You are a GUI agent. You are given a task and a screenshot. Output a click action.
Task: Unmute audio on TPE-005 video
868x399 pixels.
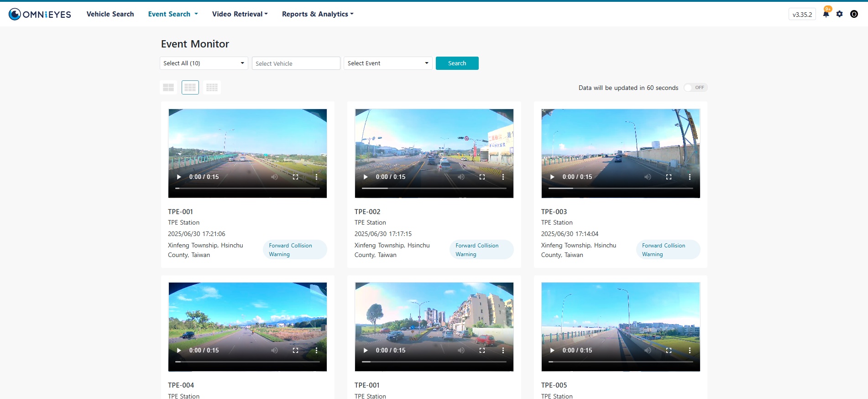[648, 350]
